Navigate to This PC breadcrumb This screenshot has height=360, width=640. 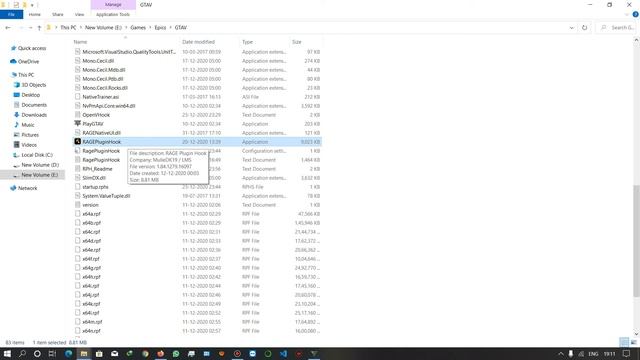pos(68,27)
